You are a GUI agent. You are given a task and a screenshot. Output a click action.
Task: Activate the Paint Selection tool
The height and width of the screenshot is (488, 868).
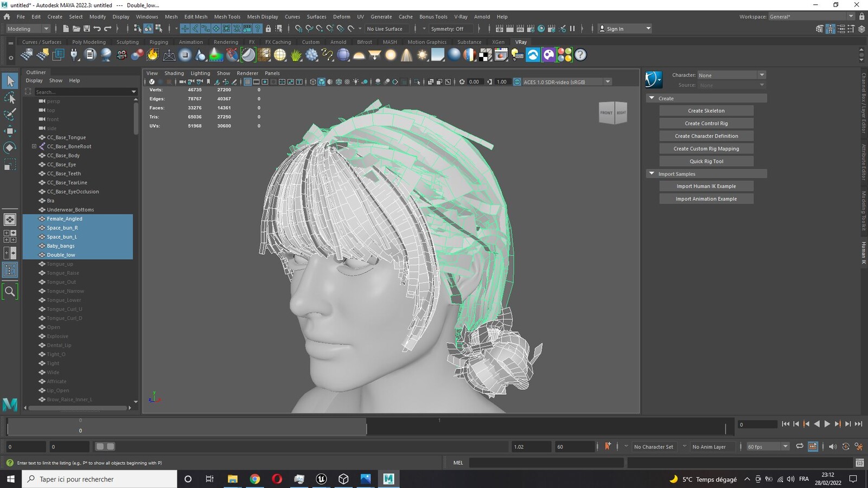pos(10,114)
